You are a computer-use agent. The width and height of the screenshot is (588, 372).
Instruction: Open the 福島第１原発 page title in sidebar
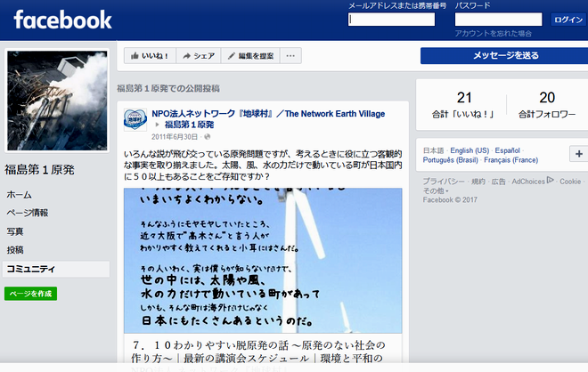click(x=40, y=170)
